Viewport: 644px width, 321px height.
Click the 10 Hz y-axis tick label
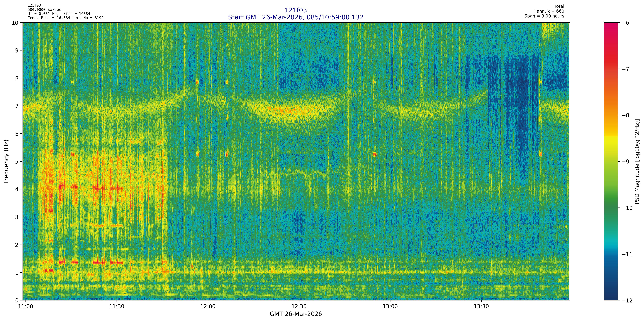coord(15,23)
